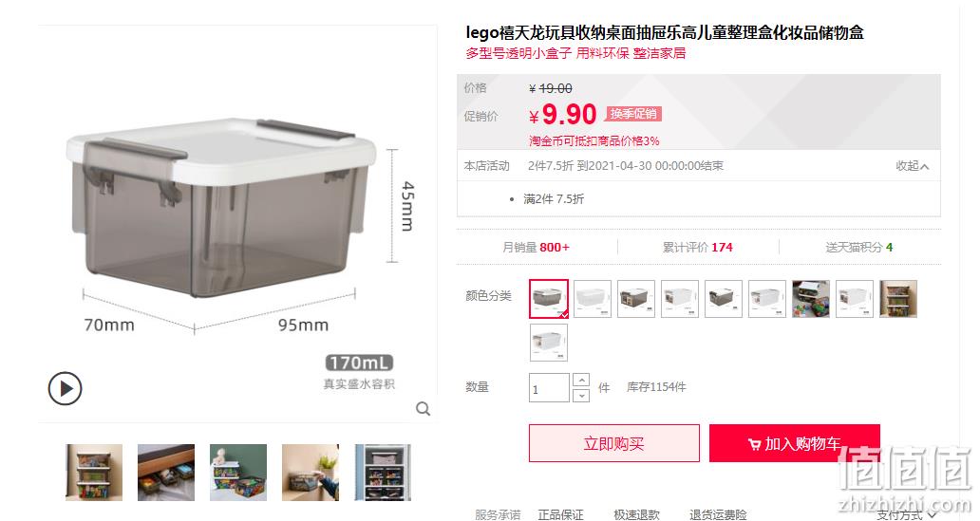
Task: Decrease quantity with the down arrow
Action: [x=581, y=396]
